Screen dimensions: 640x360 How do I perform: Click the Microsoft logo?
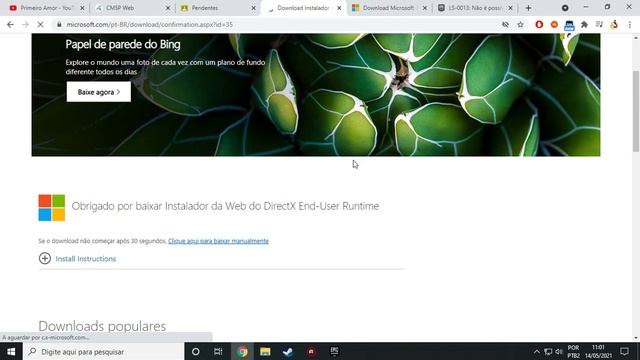(x=52, y=208)
